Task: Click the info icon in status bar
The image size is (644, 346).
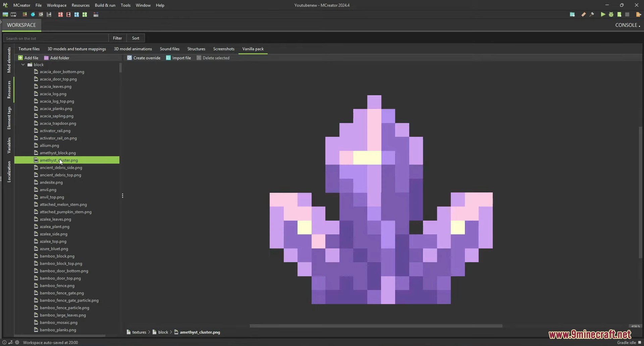Action: pos(4,342)
